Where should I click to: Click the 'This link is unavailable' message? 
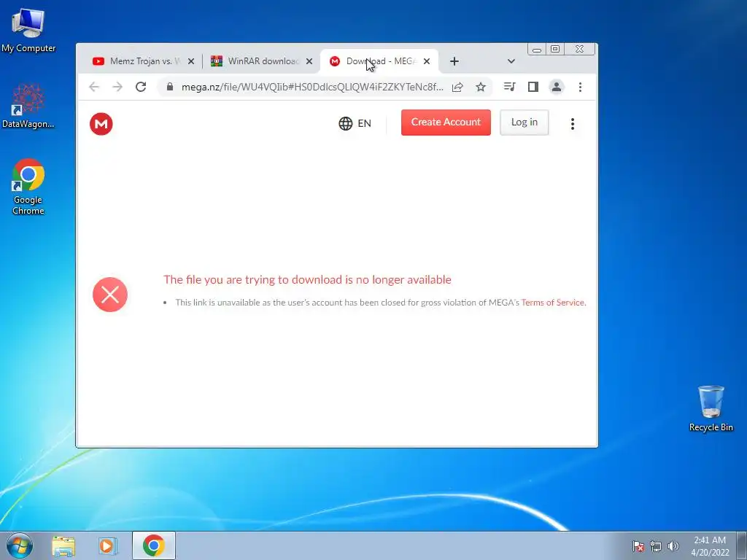click(381, 303)
